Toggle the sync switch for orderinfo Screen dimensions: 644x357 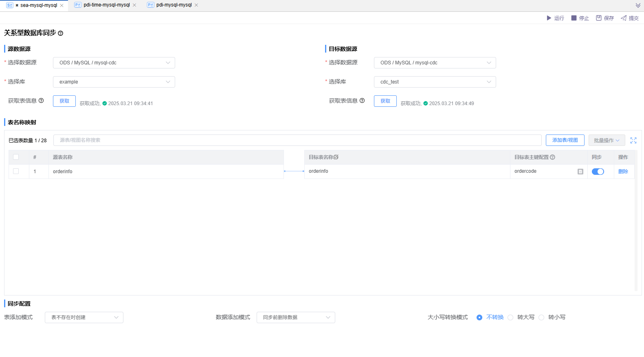click(x=598, y=172)
